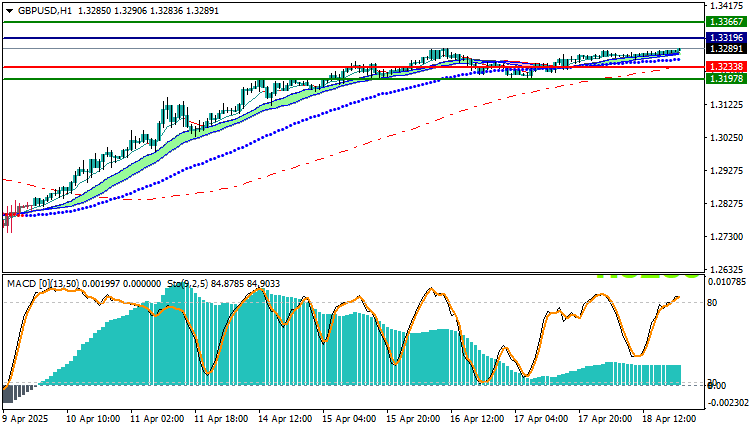Click the 11 Apr 02:00 time label

(157, 419)
